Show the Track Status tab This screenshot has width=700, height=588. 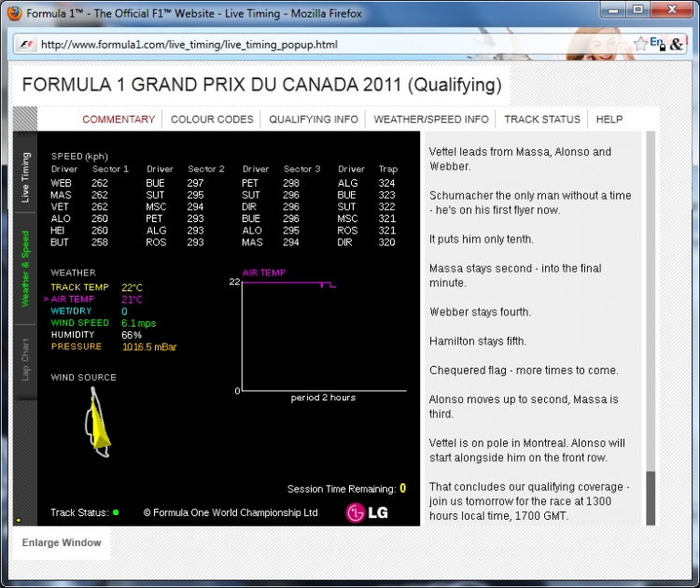(542, 119)
